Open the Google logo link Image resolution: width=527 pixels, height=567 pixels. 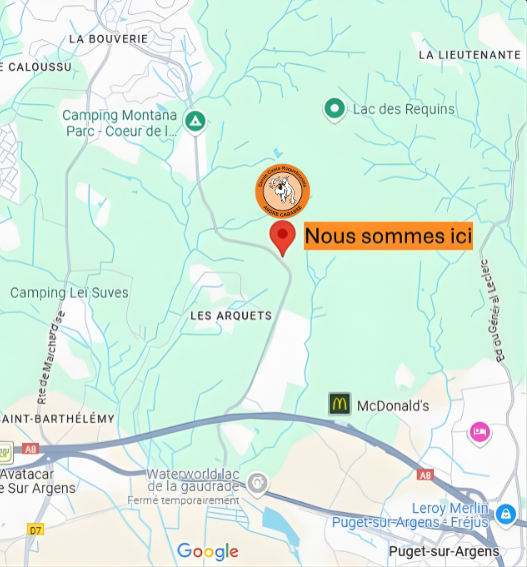tap(208, 552)
